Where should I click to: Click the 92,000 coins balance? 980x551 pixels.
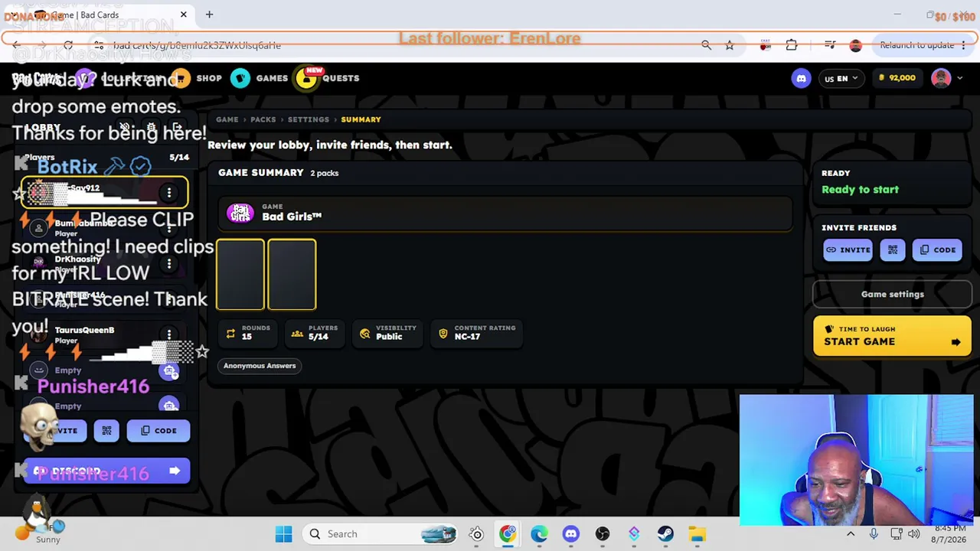pyautogui.click(x=897, y=78)
